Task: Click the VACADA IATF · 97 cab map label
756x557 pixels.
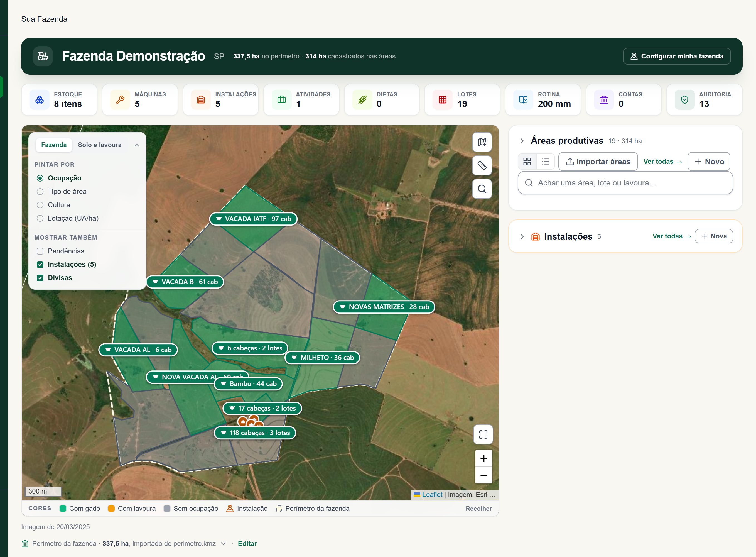Action: click(x=253, y=219)
